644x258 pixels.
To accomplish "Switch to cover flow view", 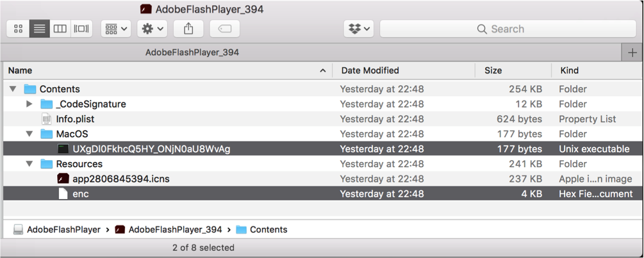I will coord(81,29).
